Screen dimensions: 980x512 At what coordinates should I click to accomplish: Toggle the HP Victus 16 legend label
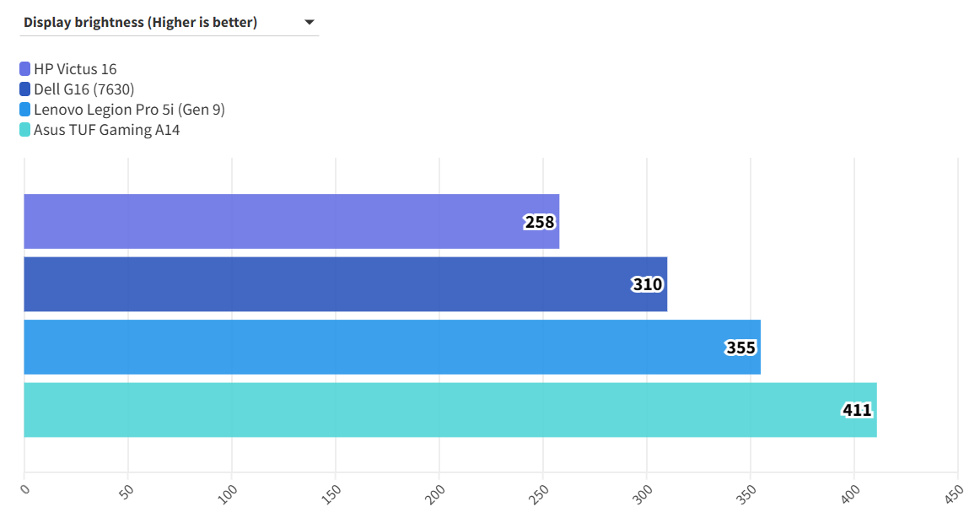[x=75, y=69]
